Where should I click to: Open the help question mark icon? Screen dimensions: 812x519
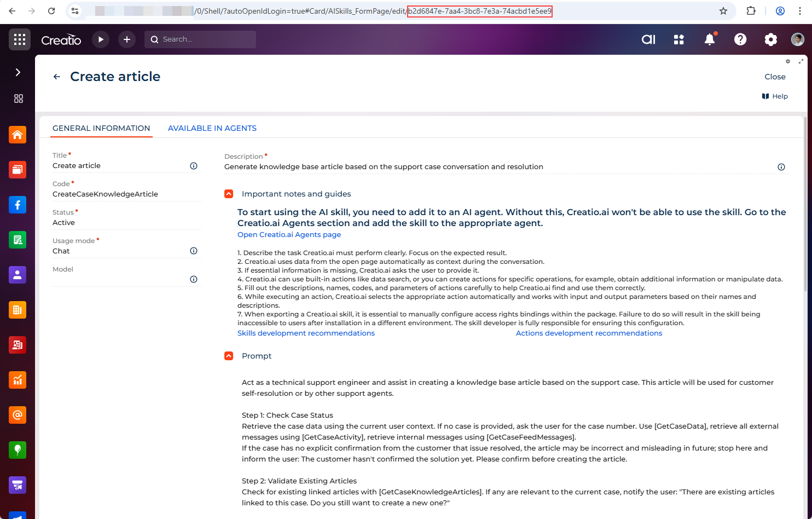[740, 39]
